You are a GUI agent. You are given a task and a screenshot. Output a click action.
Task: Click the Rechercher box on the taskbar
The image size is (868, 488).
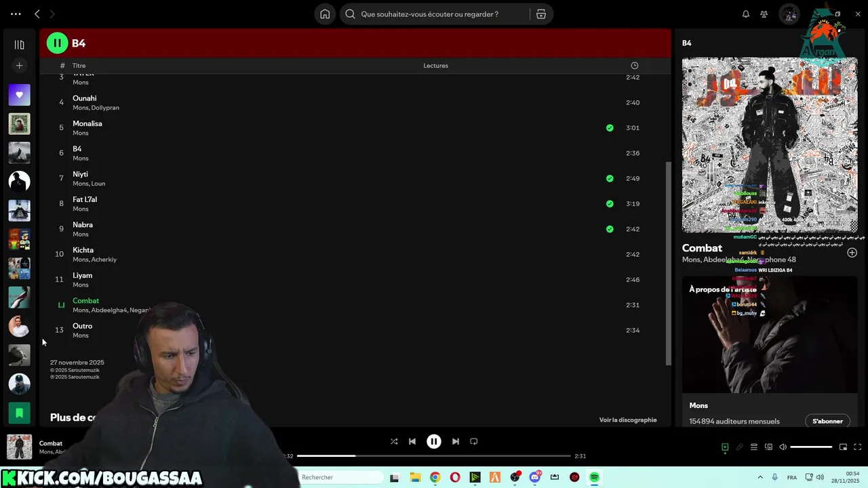pos(341,477)
